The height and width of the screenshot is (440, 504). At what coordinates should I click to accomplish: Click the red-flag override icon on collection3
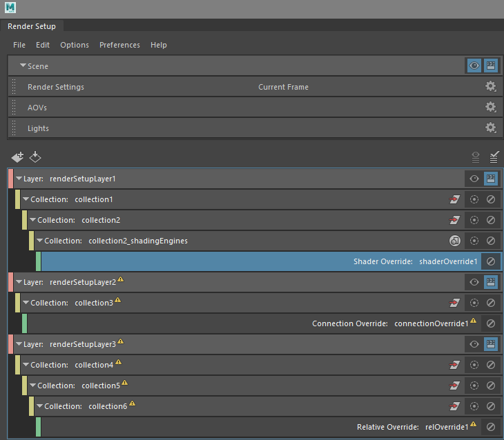455,303
